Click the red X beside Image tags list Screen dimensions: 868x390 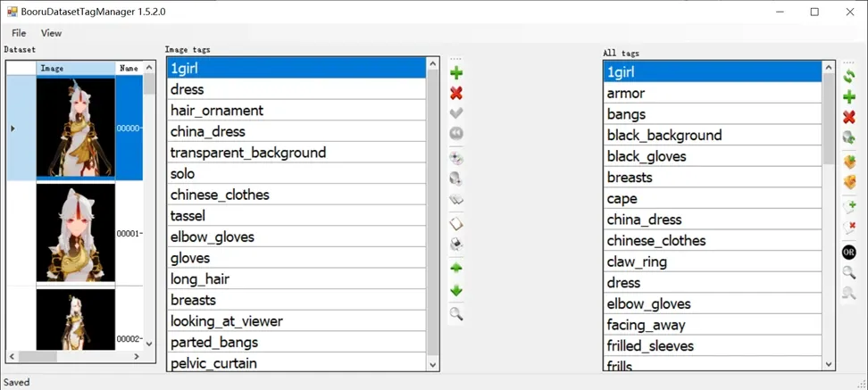click(456, 93)
